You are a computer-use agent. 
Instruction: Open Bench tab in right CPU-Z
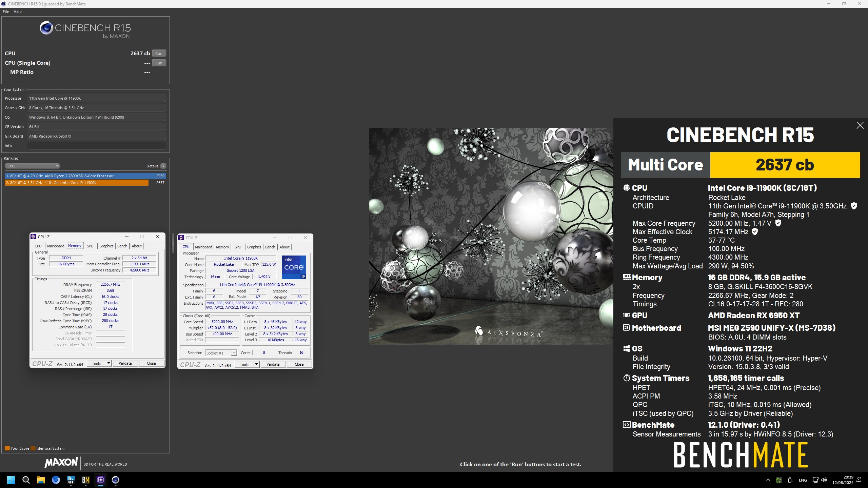270,247
